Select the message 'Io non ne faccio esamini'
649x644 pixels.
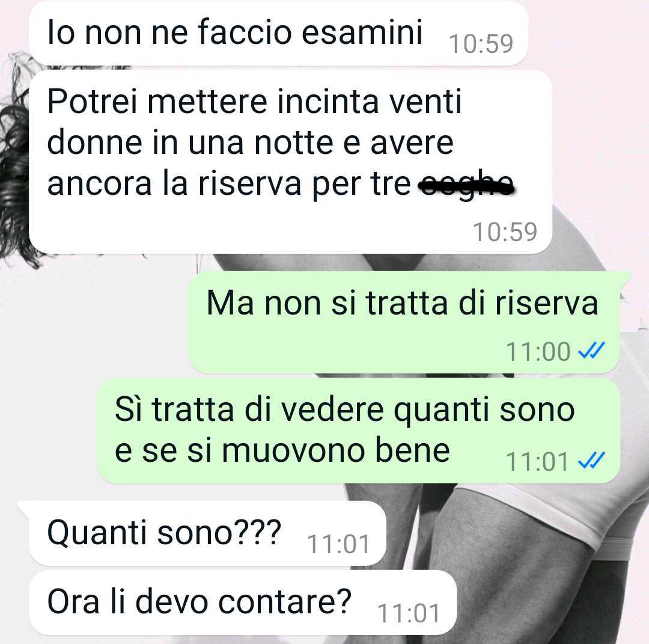[278, 33]
